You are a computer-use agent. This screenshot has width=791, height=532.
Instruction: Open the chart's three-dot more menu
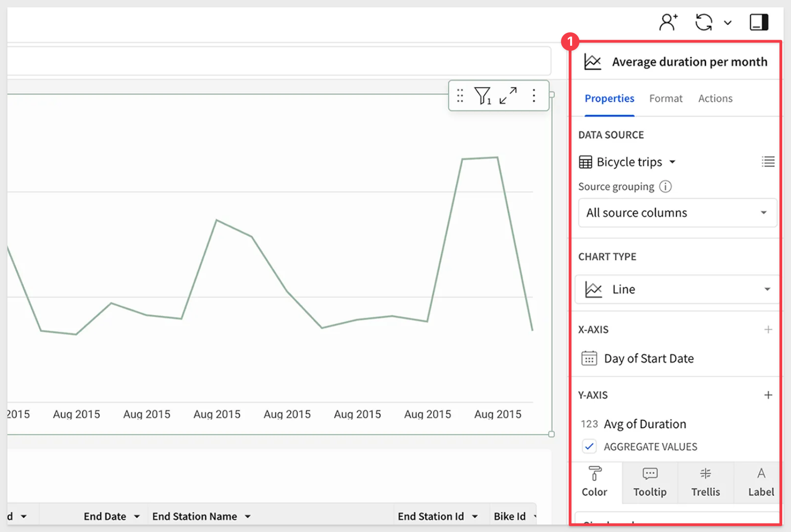click(x=534, y=96)
